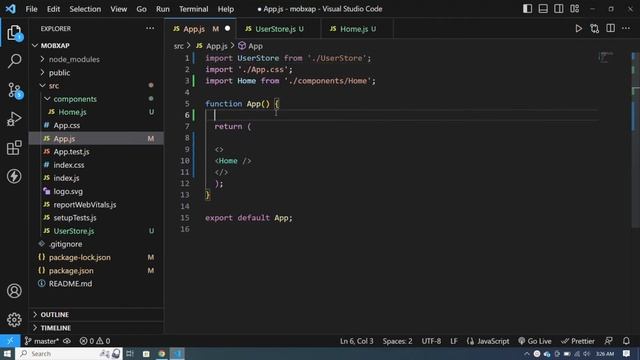Viewport: 640px width, 360px height.
Task: Open App.css in the explorer tree
Action: [x=96, y=125]
